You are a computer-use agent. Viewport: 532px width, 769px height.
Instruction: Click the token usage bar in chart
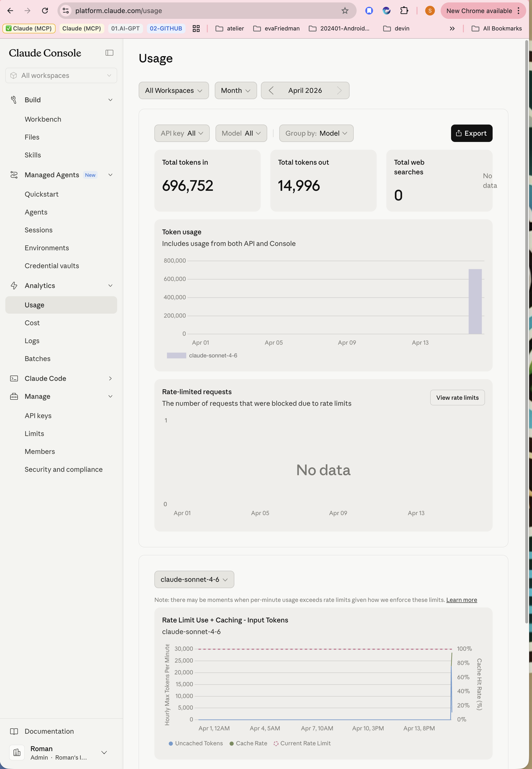(x=475, y=301)
